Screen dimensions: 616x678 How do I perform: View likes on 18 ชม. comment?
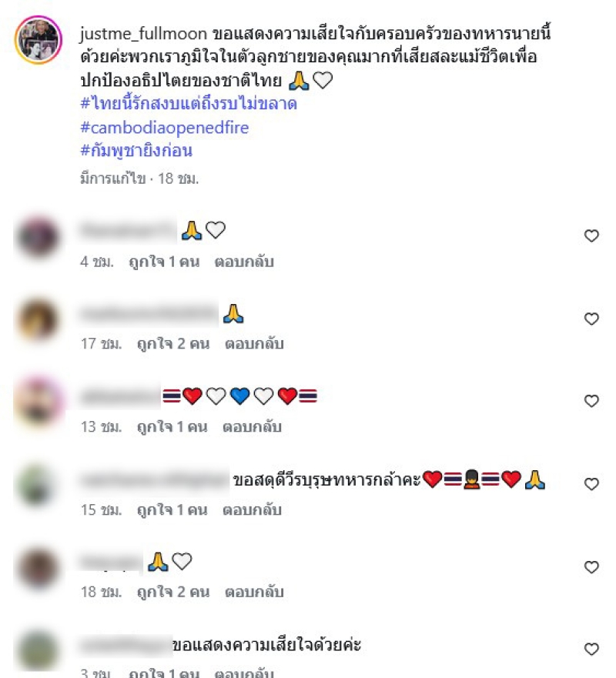tap(173, 592)
